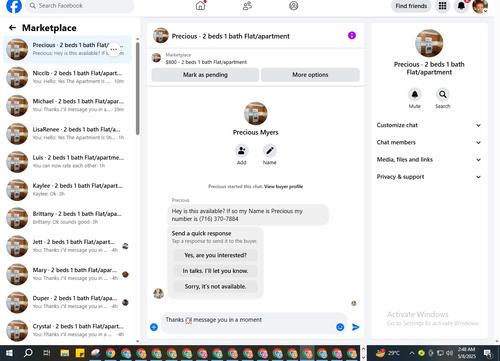The image size is (500, 361).
Task: Search in conversation magnifier icon
Action: click(x=443, y=95)
